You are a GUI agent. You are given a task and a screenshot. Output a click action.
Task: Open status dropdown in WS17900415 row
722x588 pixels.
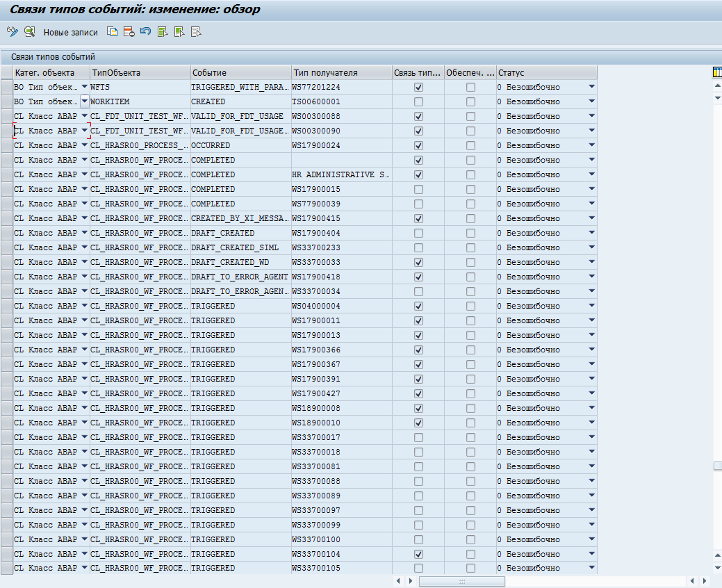click(x=591, y=218)
